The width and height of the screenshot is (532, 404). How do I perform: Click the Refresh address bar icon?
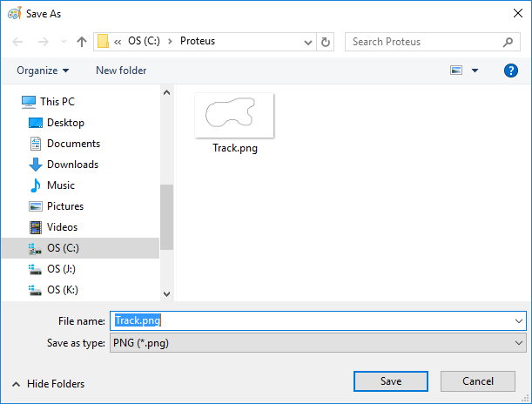pyautogui.click(x=326, y=41)
